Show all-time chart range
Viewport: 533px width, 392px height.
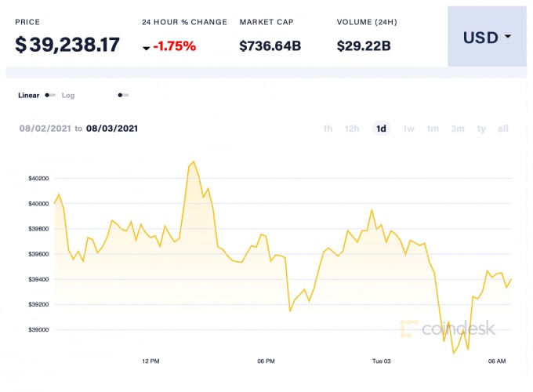[502, 129]
